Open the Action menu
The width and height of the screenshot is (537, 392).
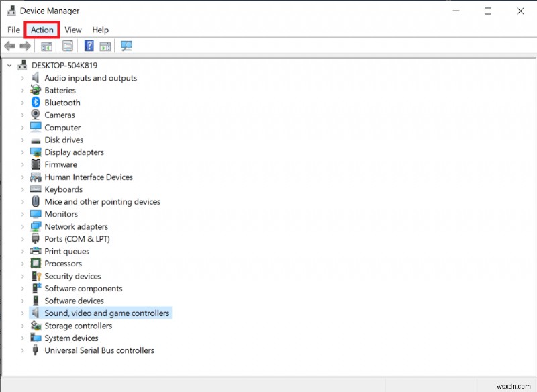click(x=42, y=30)
